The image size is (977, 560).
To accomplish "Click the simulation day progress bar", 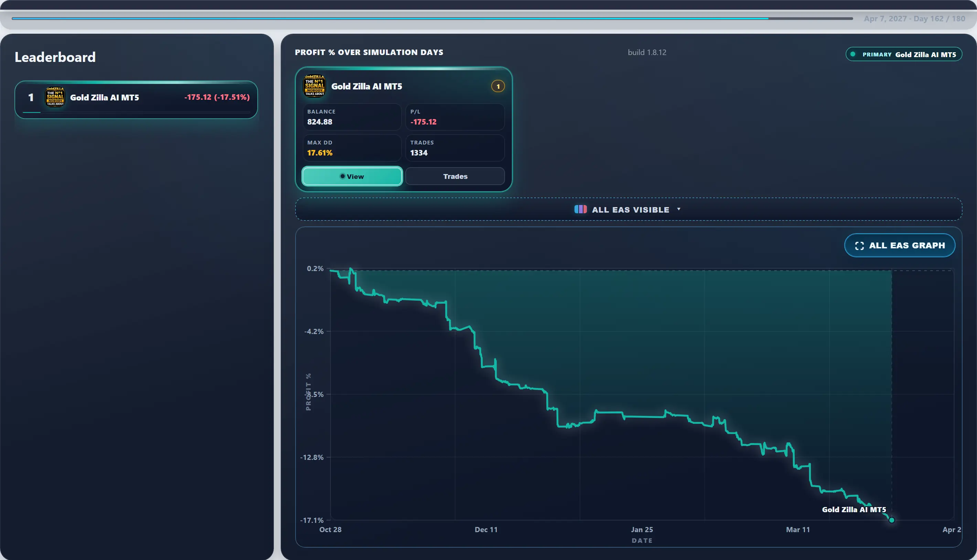I will tap(432, 19).
